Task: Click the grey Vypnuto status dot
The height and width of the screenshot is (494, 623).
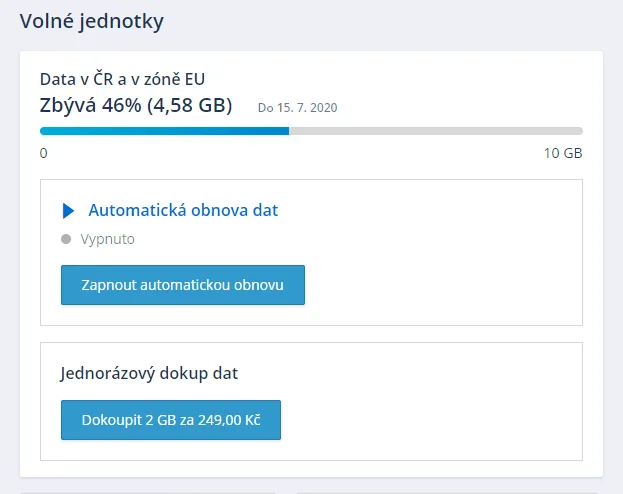Action: coord(66,240)
